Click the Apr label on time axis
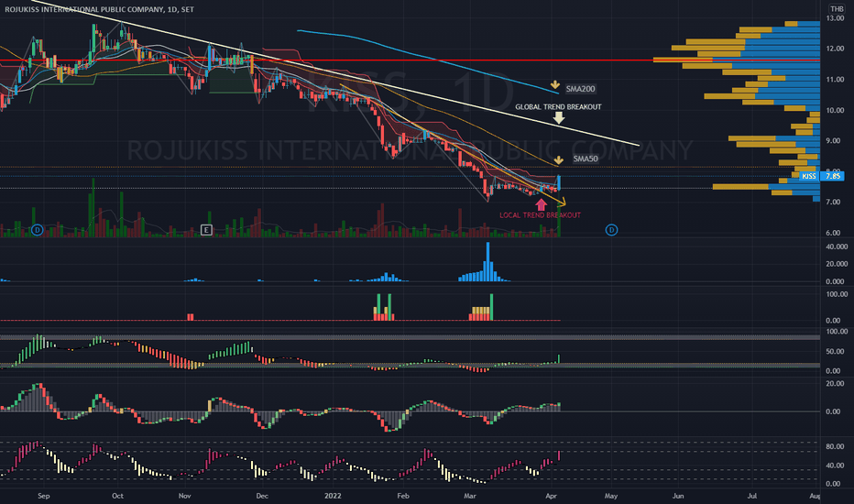The image size is (854, 504). click(552, 496)
